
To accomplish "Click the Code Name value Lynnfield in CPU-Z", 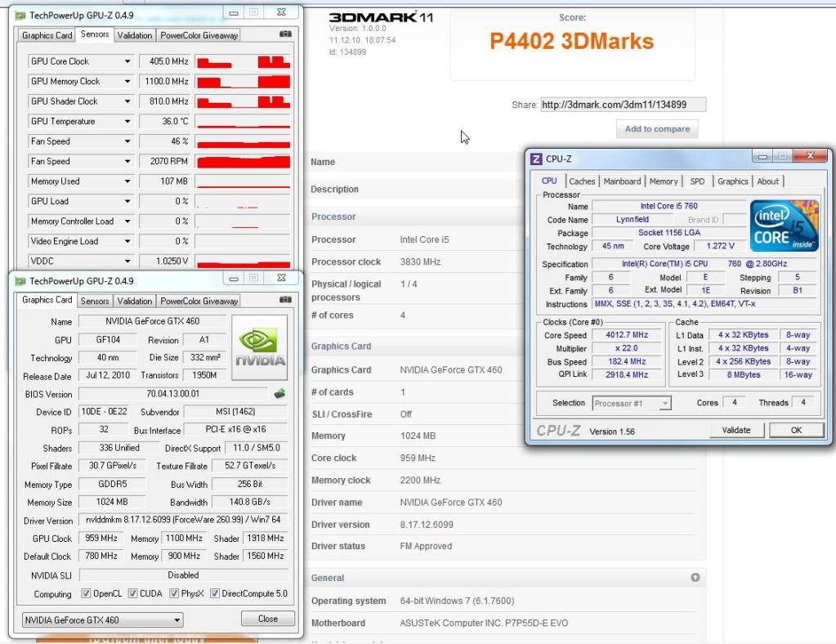I will click(x=633, y=219).
